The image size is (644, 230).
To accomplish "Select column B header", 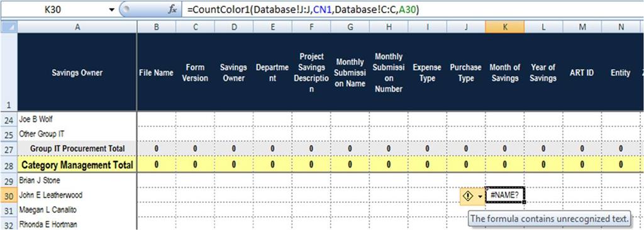I will 157,26.
